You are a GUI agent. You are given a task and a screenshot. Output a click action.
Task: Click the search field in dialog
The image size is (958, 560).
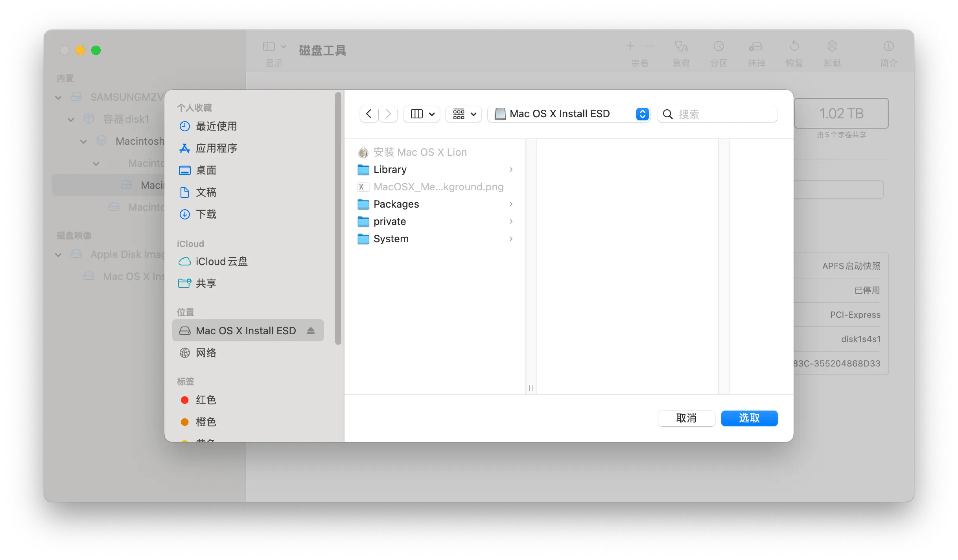coord(717,114)
